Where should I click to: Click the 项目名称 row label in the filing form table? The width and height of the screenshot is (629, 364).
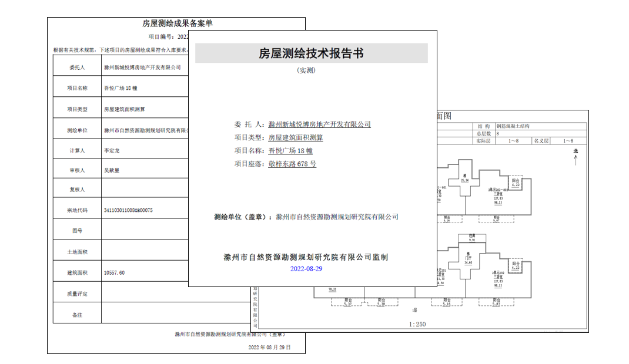pos(77,88)
